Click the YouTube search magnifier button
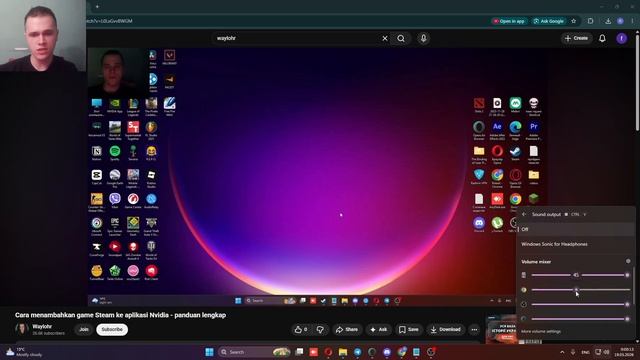This screenshot has height=360, width=640. [x=401, y=38]
